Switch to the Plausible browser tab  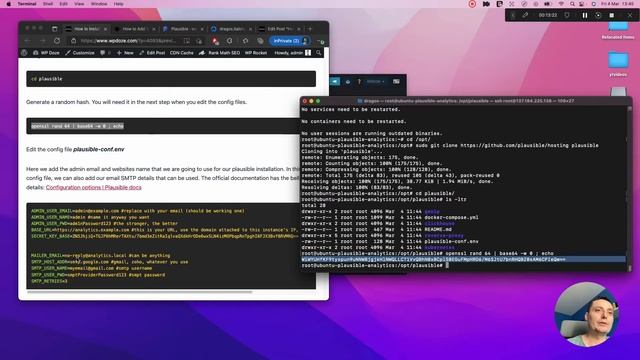[183, 29]
